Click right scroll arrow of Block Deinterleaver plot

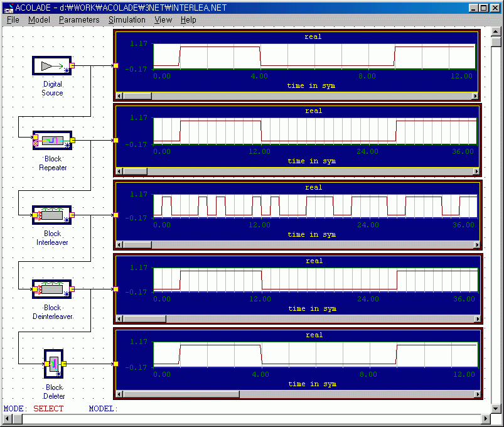point(478,319)
